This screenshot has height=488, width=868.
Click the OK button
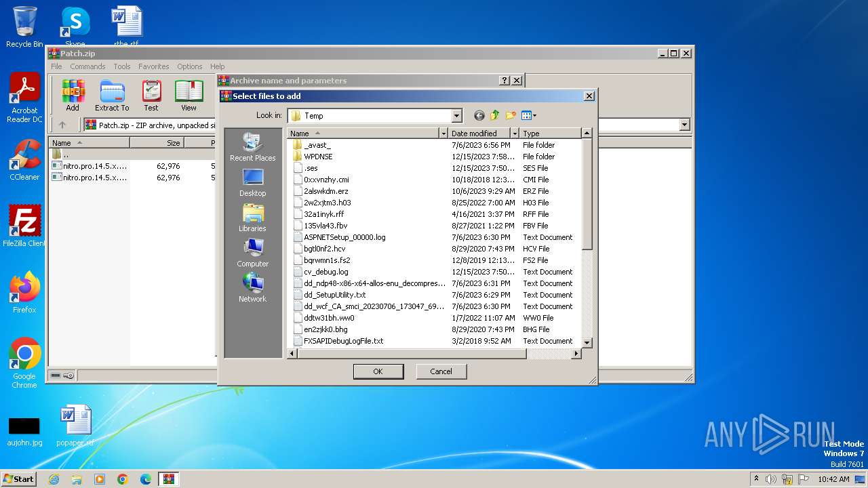378,371
